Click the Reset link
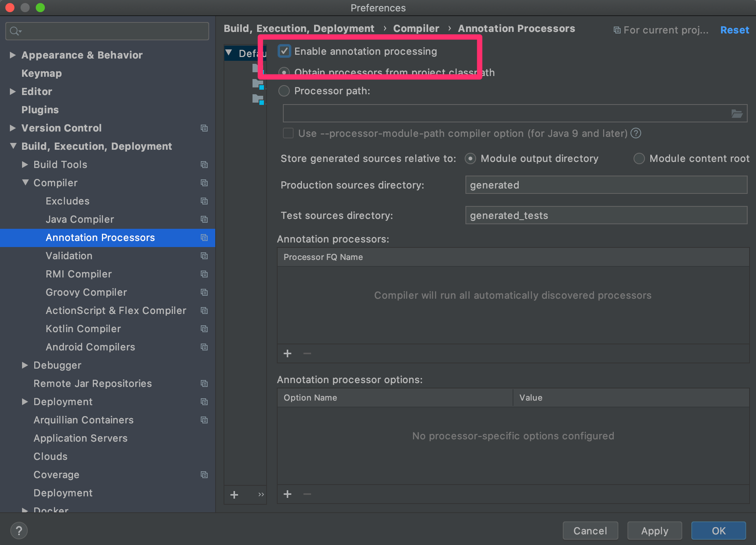This screenshot has height=545, width=756. (x=734, y=30)
